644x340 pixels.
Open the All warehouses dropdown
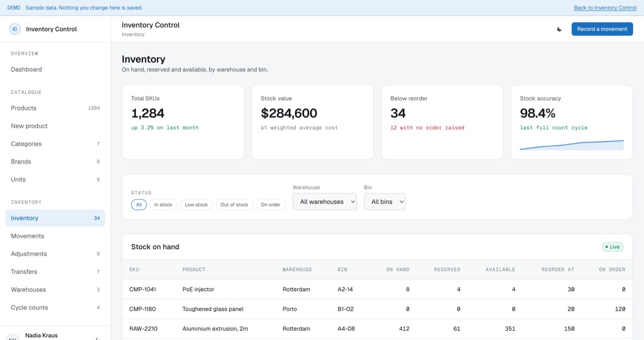point(324,202)
